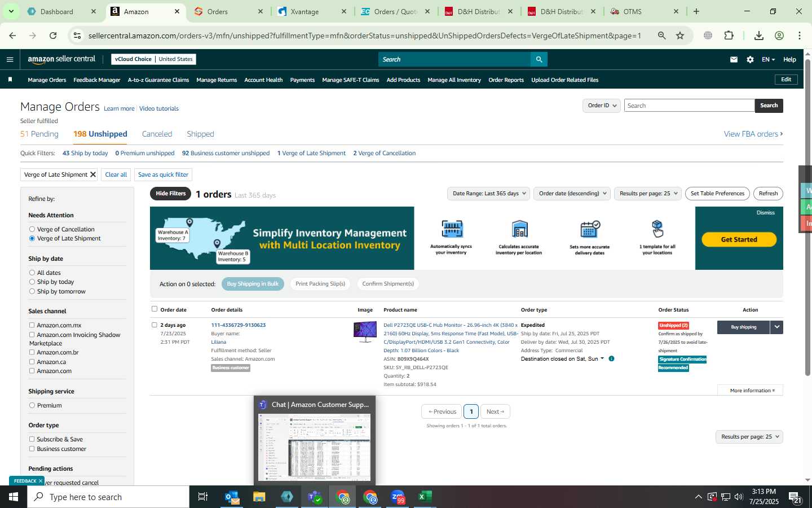
Task: Click the bookmark flag icon in nav bar
Action: click(10, 80)
